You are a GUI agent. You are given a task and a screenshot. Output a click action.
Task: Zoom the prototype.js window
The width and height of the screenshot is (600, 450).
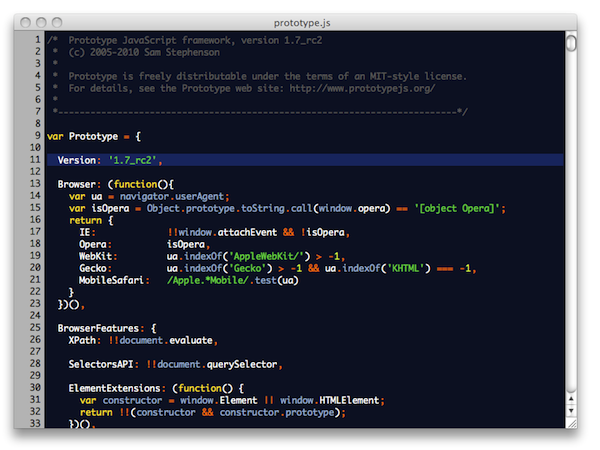coord(57,23)
